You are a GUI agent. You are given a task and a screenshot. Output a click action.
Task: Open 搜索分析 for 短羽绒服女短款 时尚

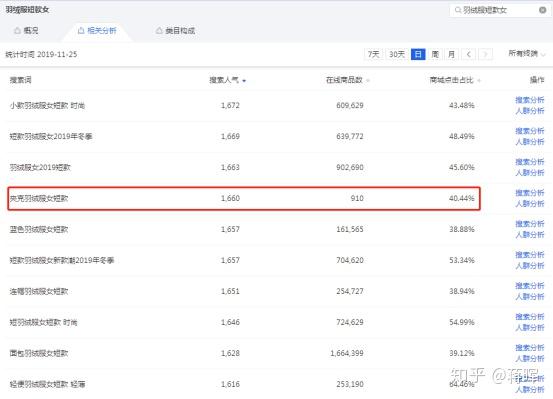tap(529, 317)
